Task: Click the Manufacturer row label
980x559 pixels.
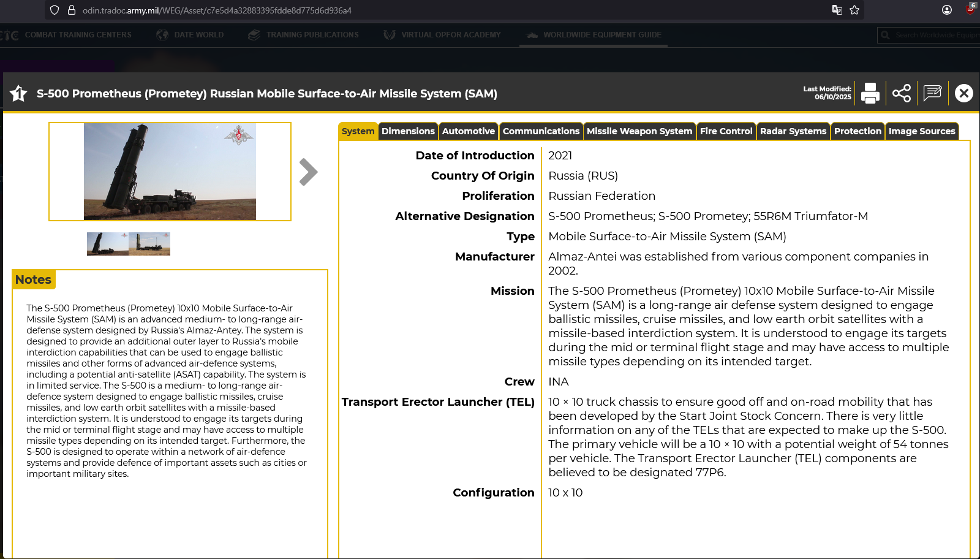Action: 495,257
